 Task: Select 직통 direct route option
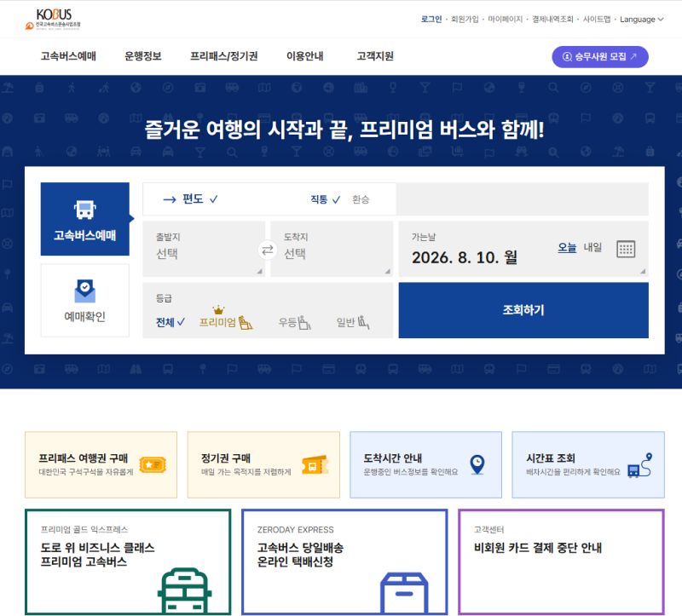point(325,199)
